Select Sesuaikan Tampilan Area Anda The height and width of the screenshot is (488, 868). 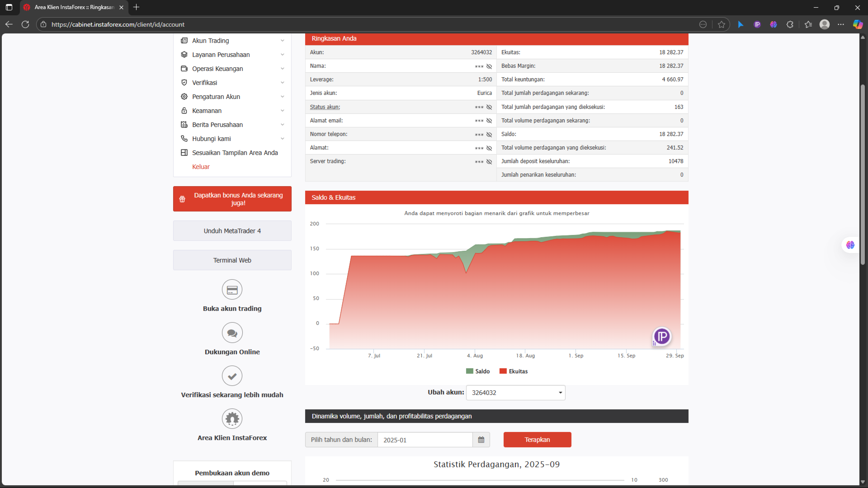[235, 153]
